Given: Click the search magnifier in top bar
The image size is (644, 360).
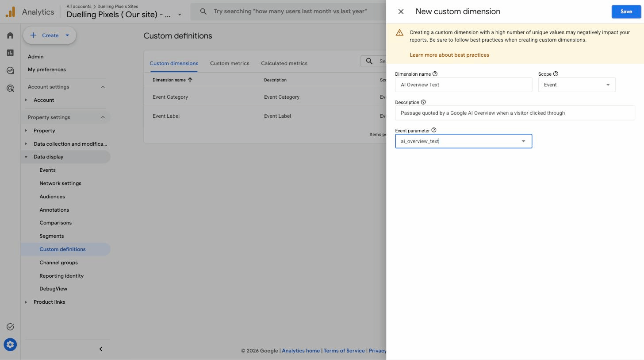Looking at the screenshot, I should click(203, 12).
